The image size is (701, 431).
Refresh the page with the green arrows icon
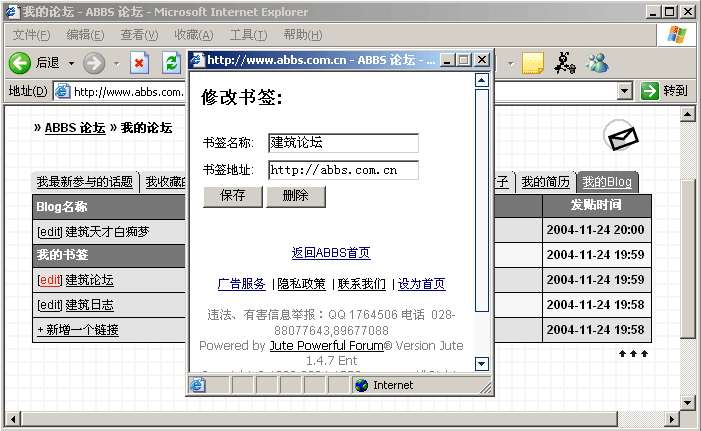click(x=171, y=63)
